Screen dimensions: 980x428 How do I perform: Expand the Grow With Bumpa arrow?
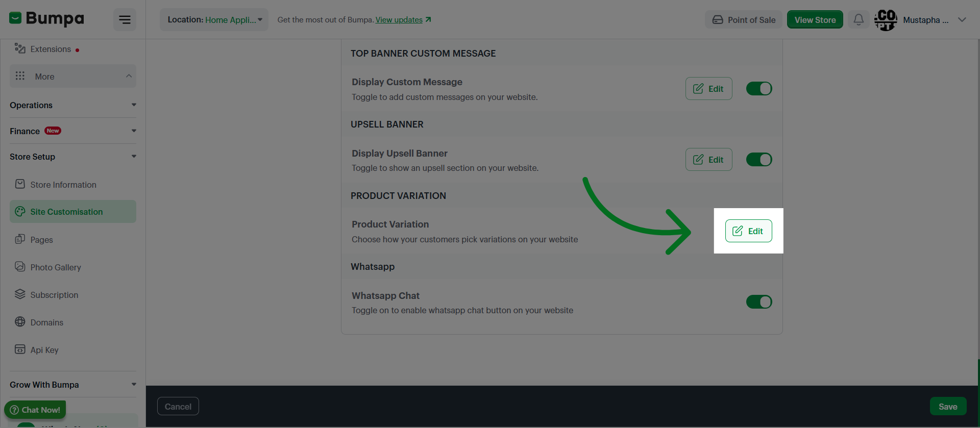[x=134, y=385]
